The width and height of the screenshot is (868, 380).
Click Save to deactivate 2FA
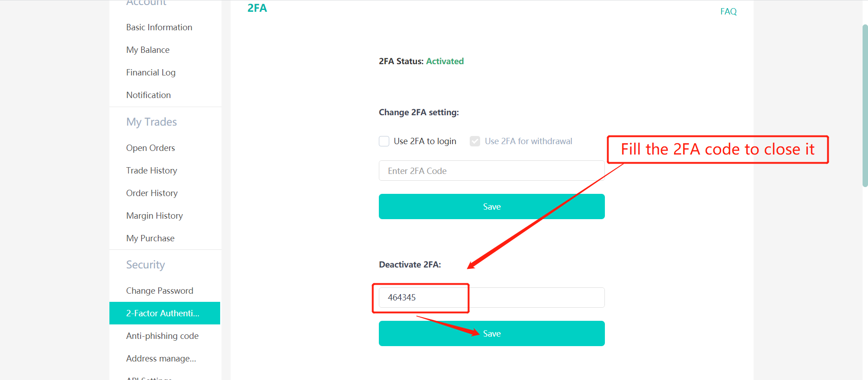[x=491, y=333]
